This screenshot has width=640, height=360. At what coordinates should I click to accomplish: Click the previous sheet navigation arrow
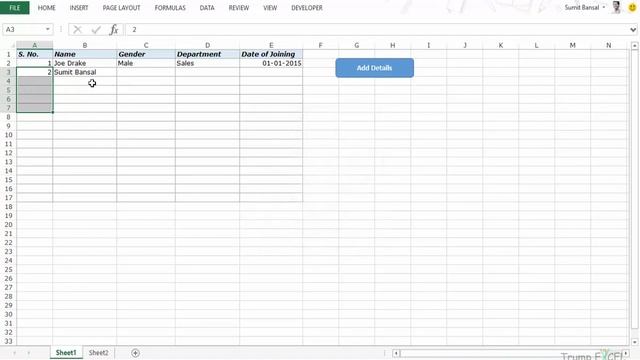point(15,353)
